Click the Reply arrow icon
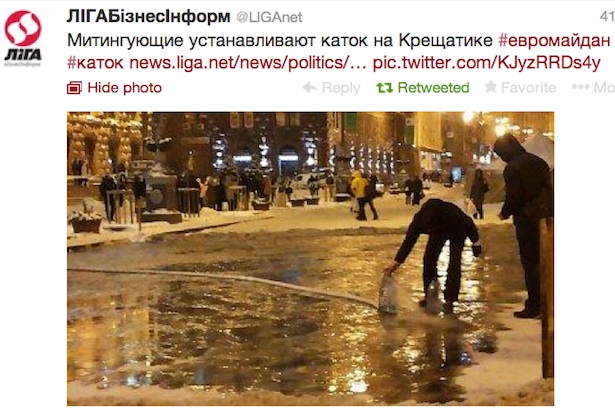This screenshot has height=408, width=615. [310, 87]
